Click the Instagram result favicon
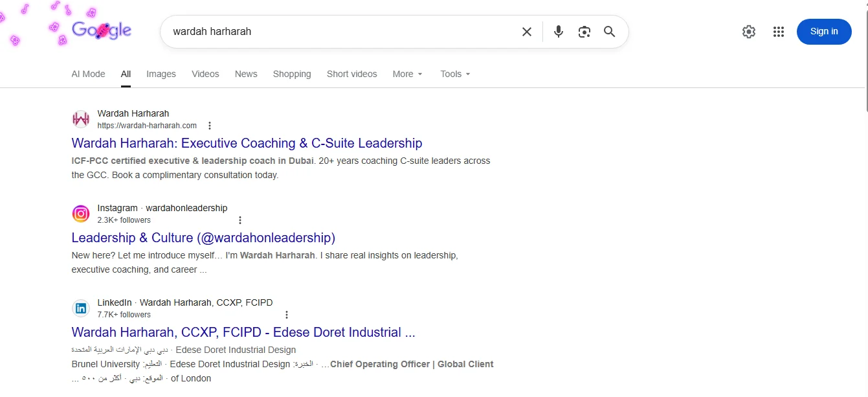Viewport: 868px width, 397px height. click(81, 214)
